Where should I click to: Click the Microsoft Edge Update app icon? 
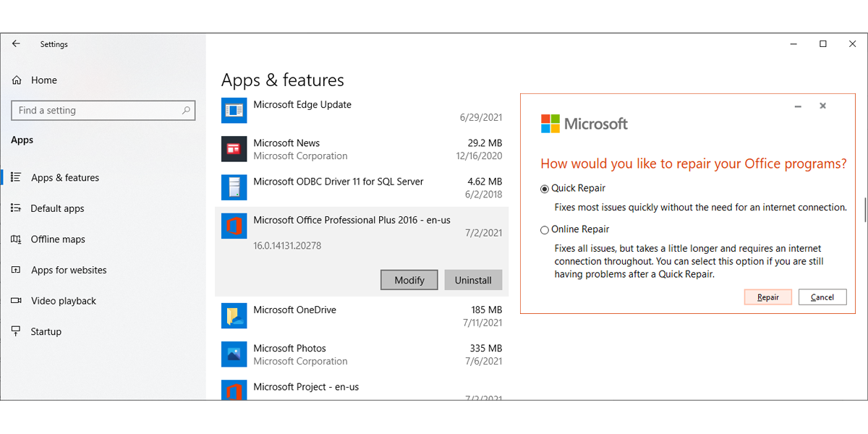coord(234,110)
